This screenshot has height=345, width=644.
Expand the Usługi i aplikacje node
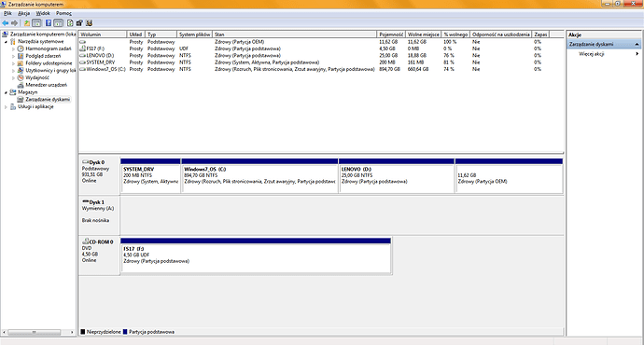pyautogui.click(x=6, y=107)
